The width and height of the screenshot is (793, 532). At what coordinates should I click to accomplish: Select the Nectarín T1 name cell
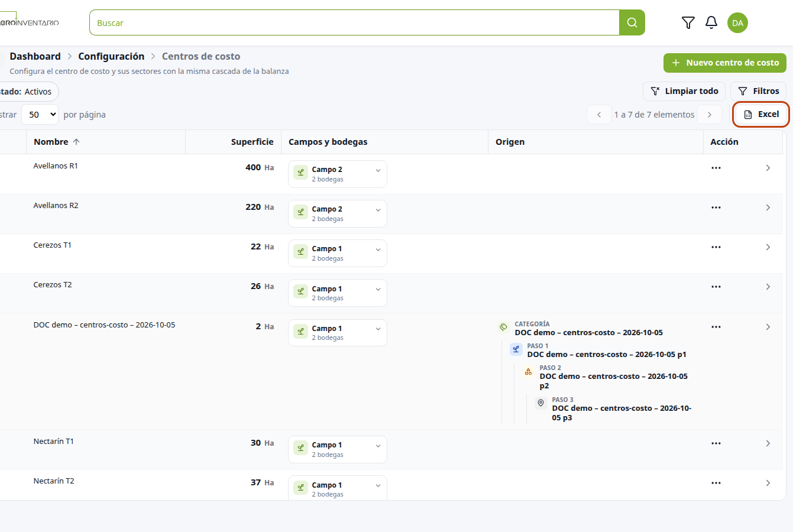coord(54,442)
